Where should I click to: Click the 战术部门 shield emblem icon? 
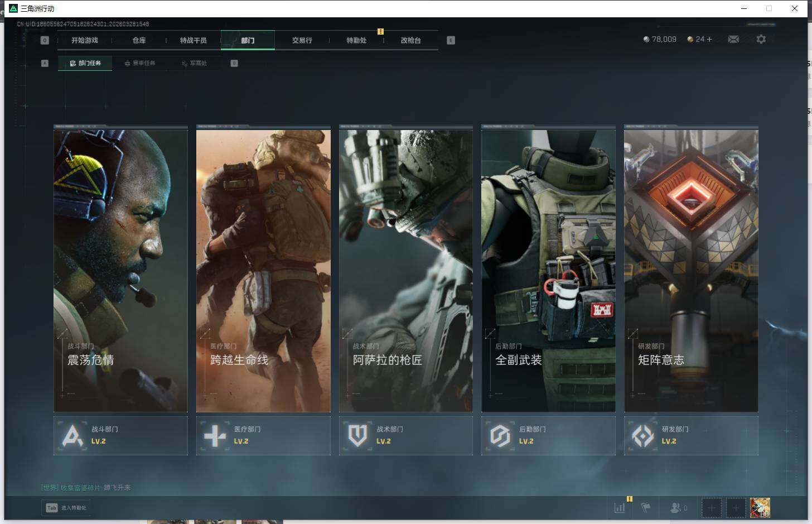357,436
